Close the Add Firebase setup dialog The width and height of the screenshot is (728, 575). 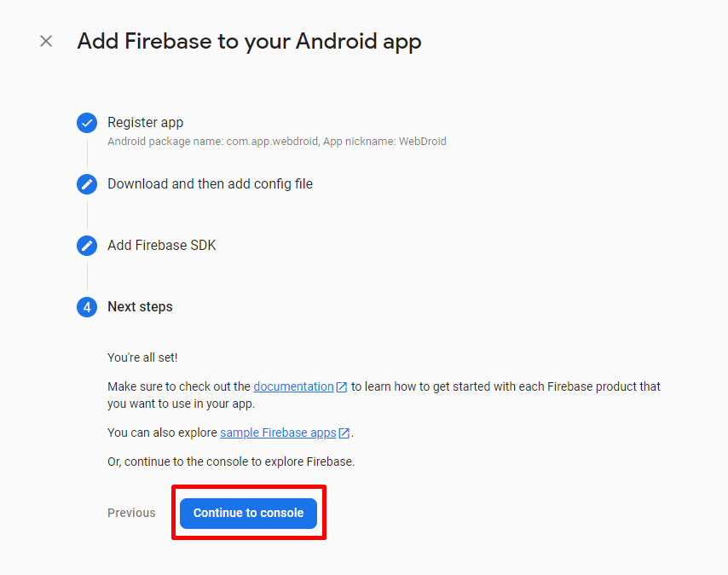coord(46,41)
